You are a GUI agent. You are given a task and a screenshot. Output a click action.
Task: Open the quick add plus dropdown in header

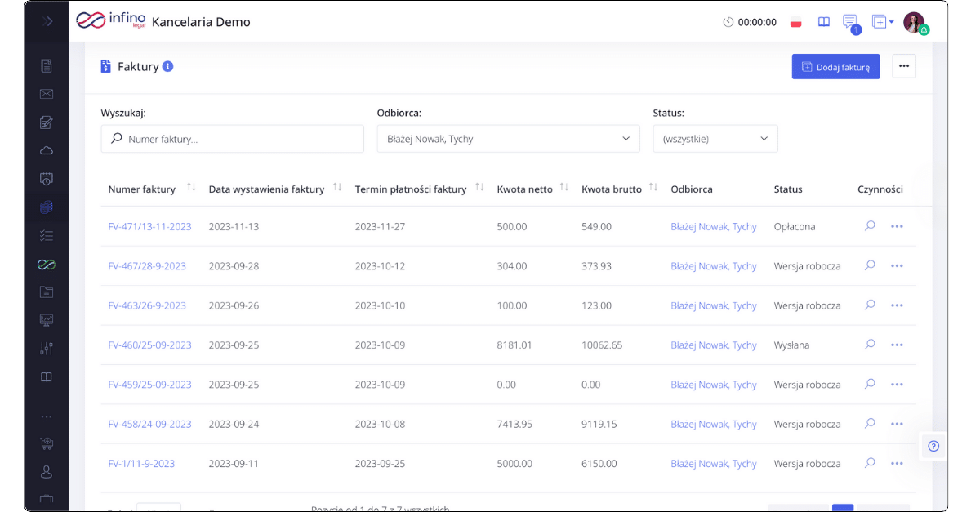(882, 22)
